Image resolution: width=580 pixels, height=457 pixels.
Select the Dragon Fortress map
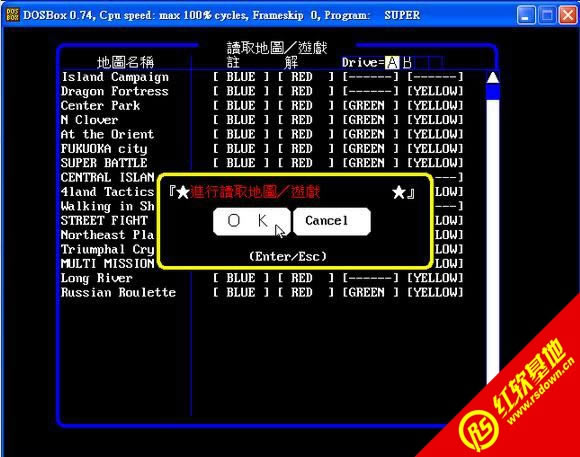[115, 91]
